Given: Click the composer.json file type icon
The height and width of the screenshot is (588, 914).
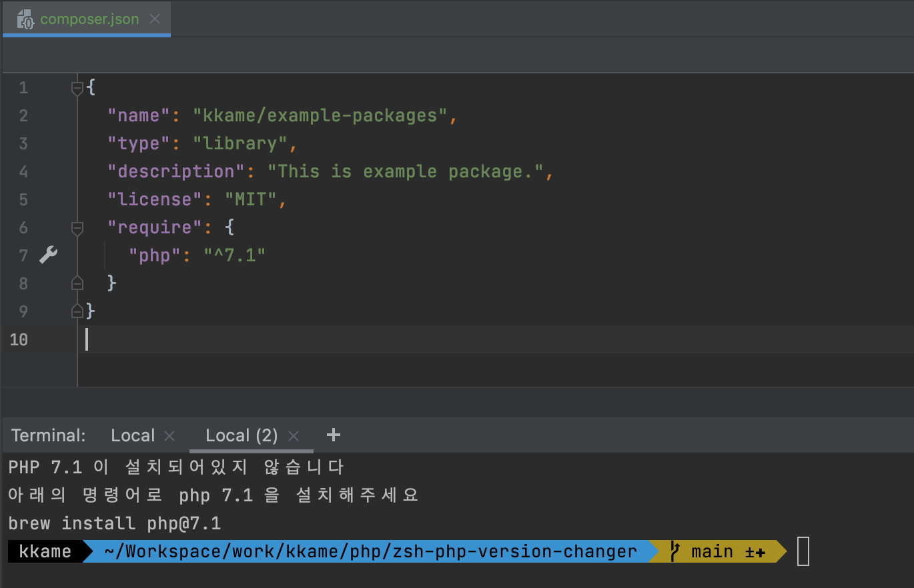Looking at the screenshot, I should click(x=25, y=19).
